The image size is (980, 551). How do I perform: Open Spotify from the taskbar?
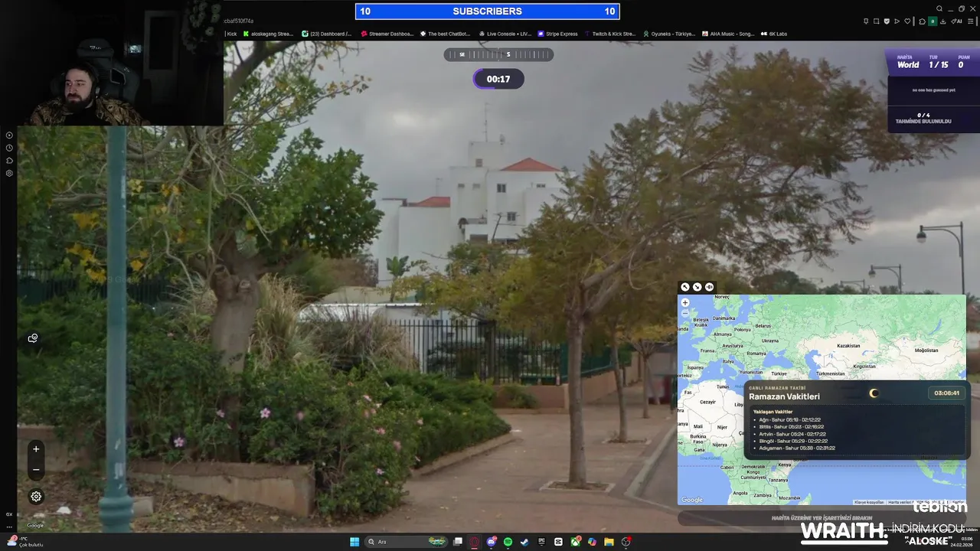tap(508, 542)
